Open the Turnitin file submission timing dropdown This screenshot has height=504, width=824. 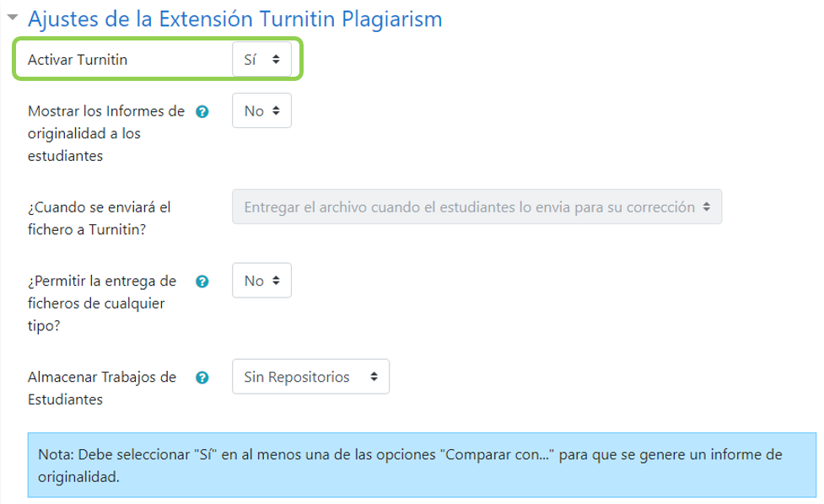(x=478, y=206)
